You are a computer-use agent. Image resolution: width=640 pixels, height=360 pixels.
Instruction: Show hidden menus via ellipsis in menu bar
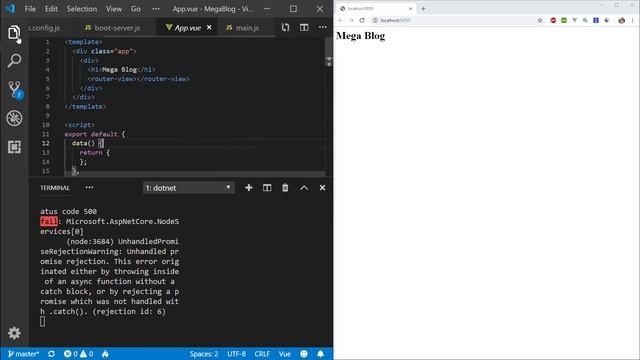156,9
